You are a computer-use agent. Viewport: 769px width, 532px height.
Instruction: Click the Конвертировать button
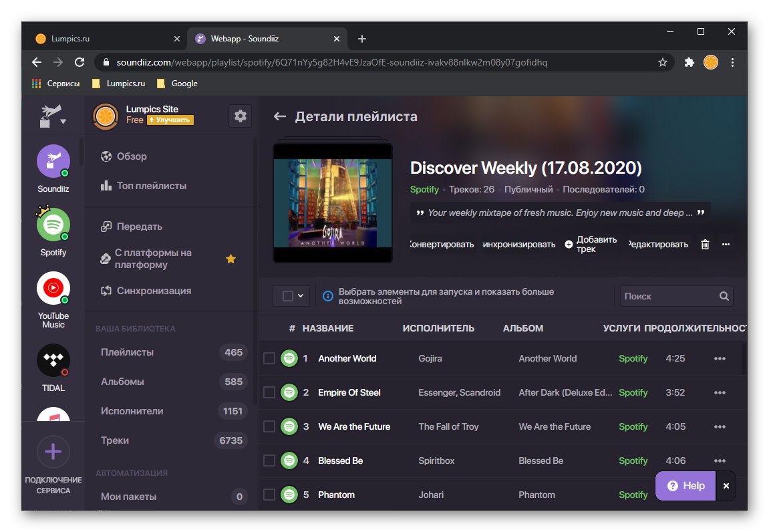(442, 245)
